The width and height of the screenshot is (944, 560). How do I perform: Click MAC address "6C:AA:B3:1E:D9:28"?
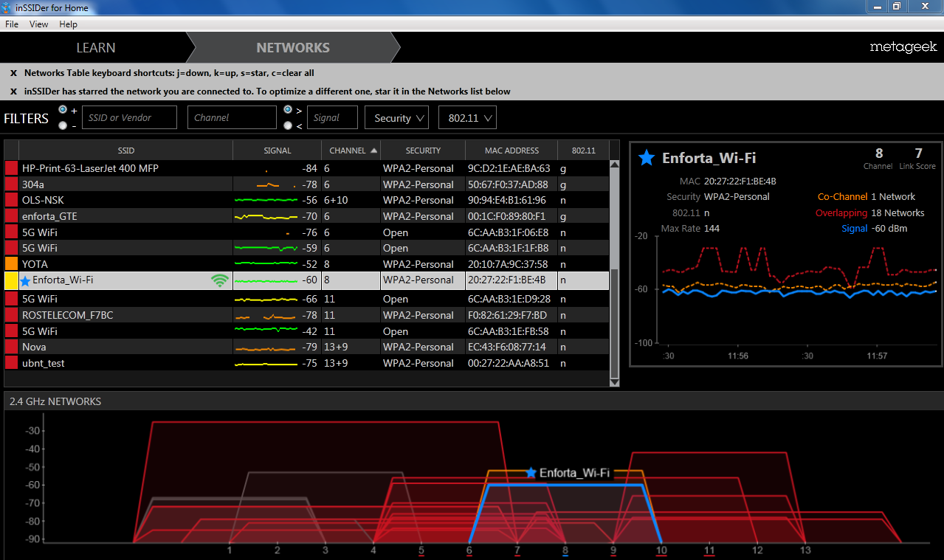click(509, 299)
